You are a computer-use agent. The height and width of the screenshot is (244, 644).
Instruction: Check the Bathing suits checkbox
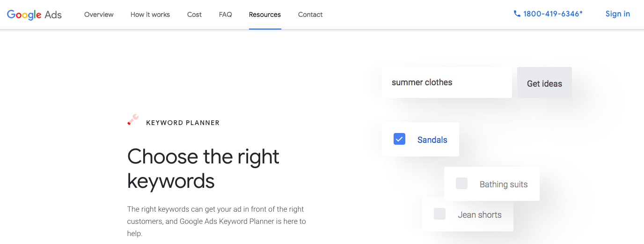(461, 184)
